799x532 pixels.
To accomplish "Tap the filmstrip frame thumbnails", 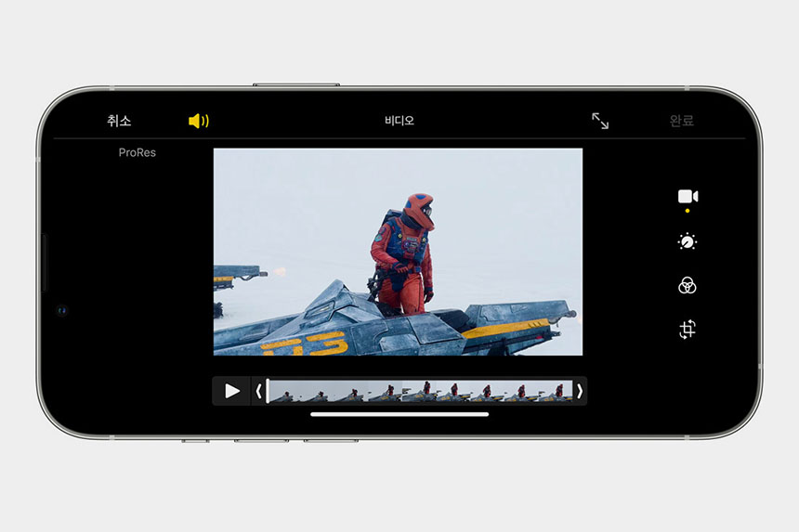I will pos(420,391).
